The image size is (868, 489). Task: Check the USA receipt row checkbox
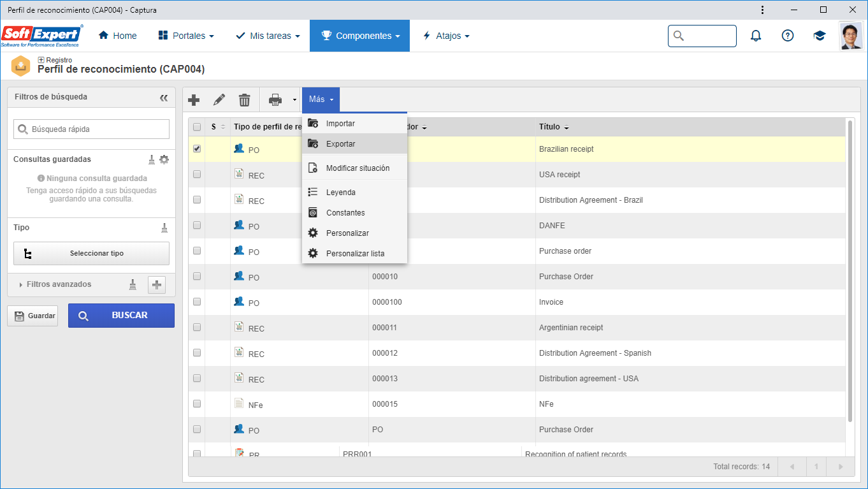pyautogui.click(x=197, y=174)
